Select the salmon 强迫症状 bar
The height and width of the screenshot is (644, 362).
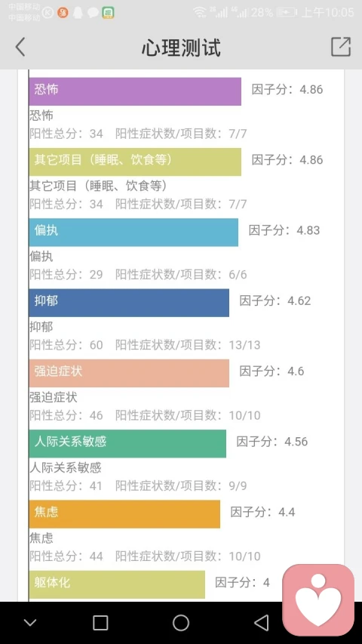pyautogui.click(x=129, y=374)
